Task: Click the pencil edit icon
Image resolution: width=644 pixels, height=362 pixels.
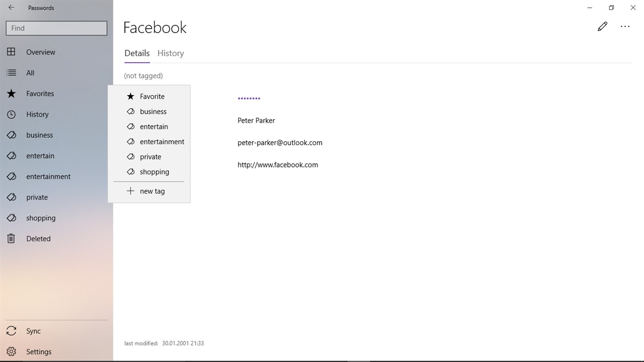Action: click(x=602, y=27)
